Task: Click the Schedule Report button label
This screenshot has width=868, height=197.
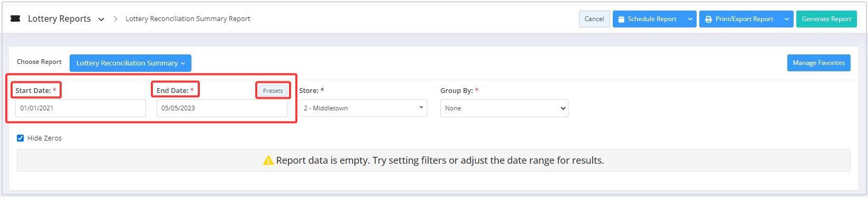Action: click(652, 19)
